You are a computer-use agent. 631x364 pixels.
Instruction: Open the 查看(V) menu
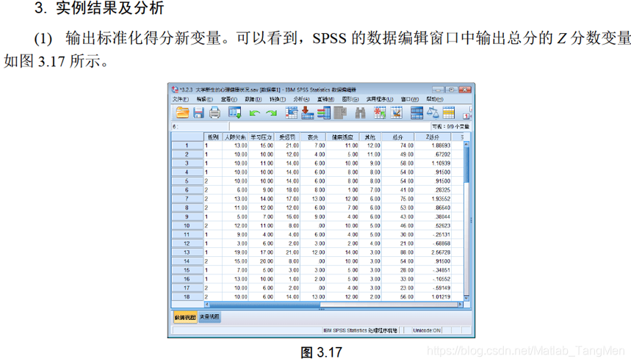[x=228, y=99]
